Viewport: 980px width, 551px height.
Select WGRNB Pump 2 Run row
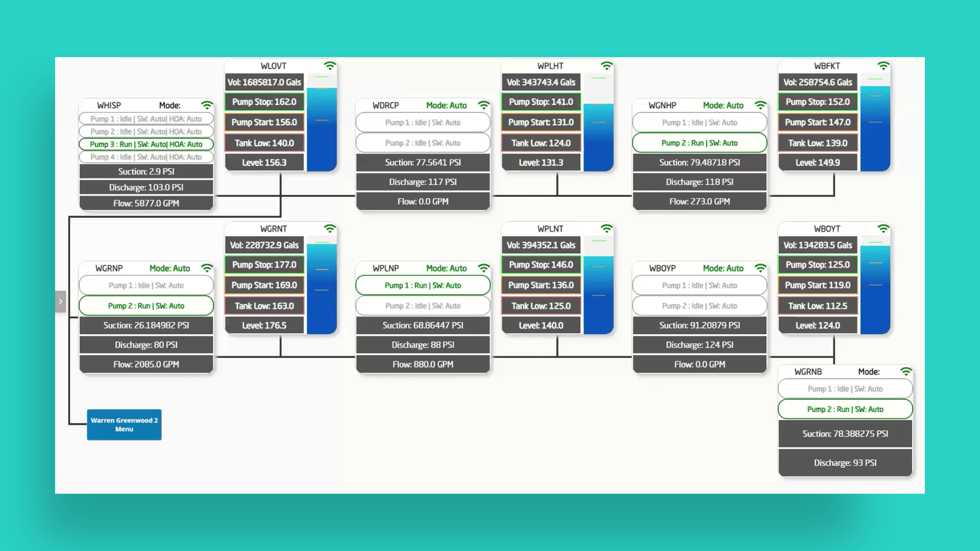click(845, 409)
